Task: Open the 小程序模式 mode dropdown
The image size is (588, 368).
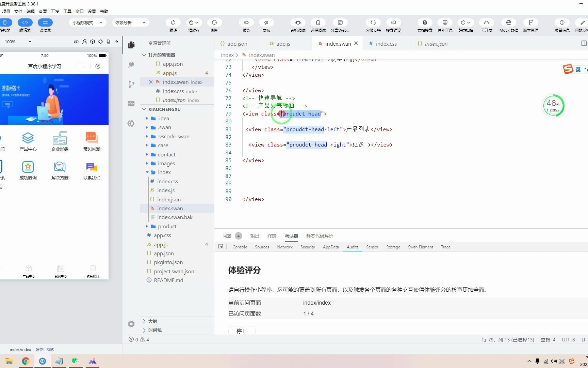Action: [87, 22]
